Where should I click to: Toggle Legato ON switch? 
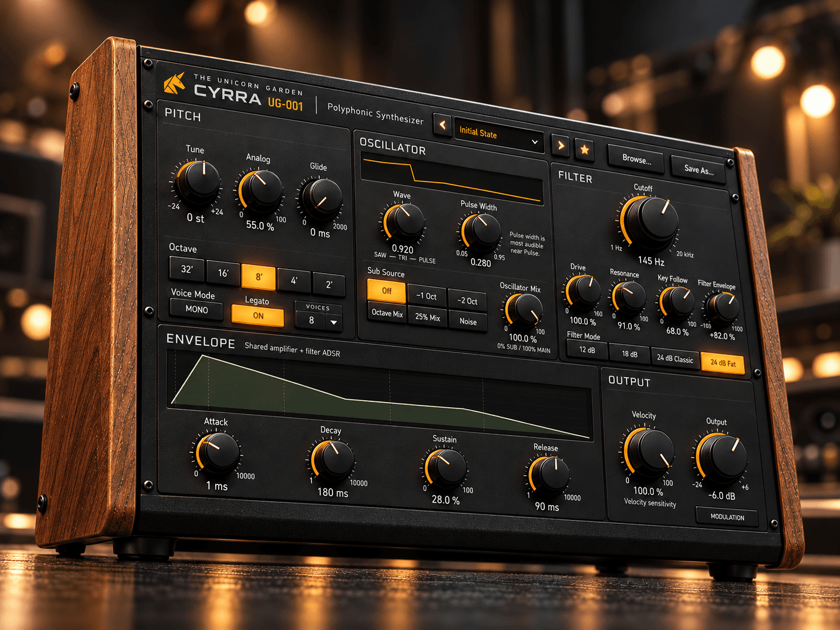pyautogui.click(x=258, y=316)
